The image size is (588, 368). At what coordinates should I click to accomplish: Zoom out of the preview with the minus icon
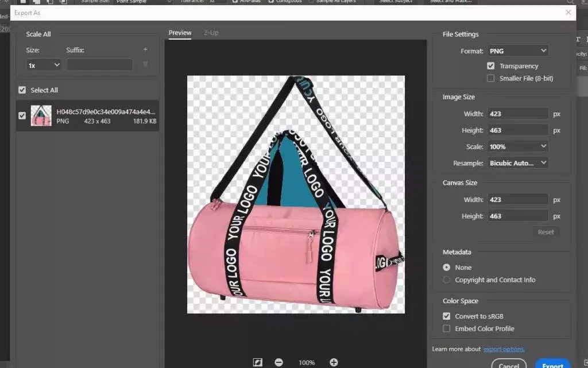tap(279, 362)
